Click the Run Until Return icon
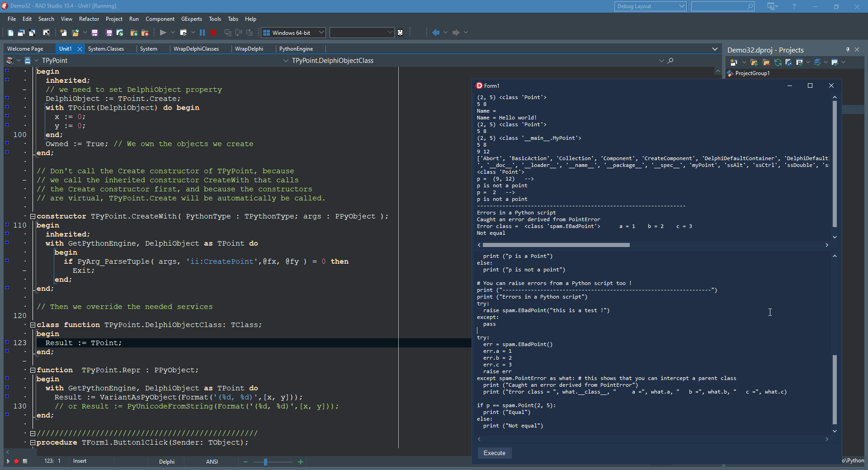868x470 pixels. [x=249, y=33]
